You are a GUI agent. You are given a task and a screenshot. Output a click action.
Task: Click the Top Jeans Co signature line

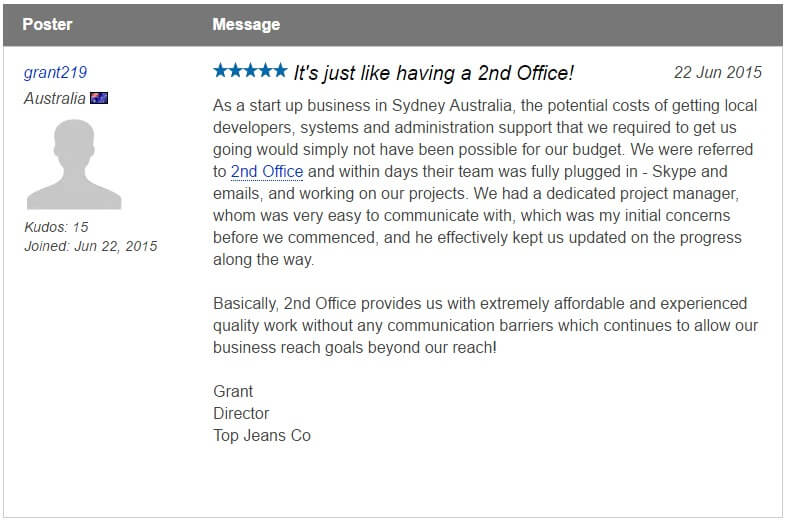(262, 435)
